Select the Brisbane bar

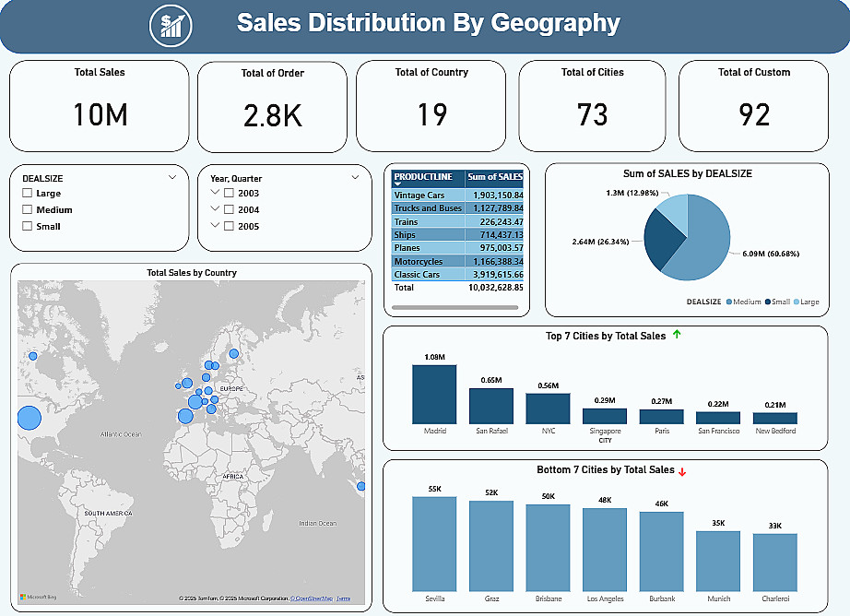click(548, 548)
